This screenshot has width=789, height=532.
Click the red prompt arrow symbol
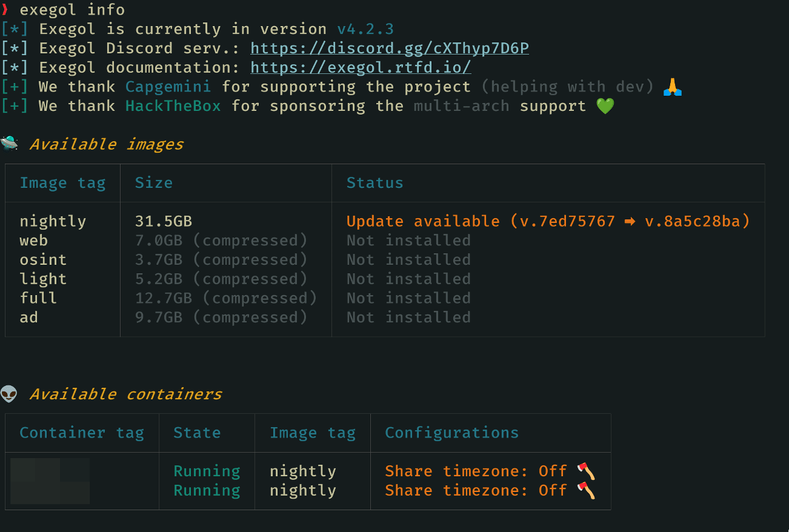click(5, 10)
